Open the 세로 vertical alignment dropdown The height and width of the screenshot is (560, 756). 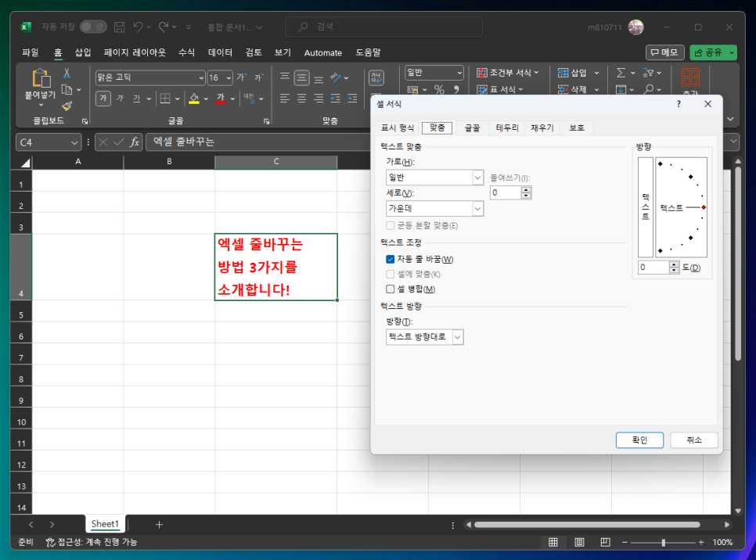[477, 209]
